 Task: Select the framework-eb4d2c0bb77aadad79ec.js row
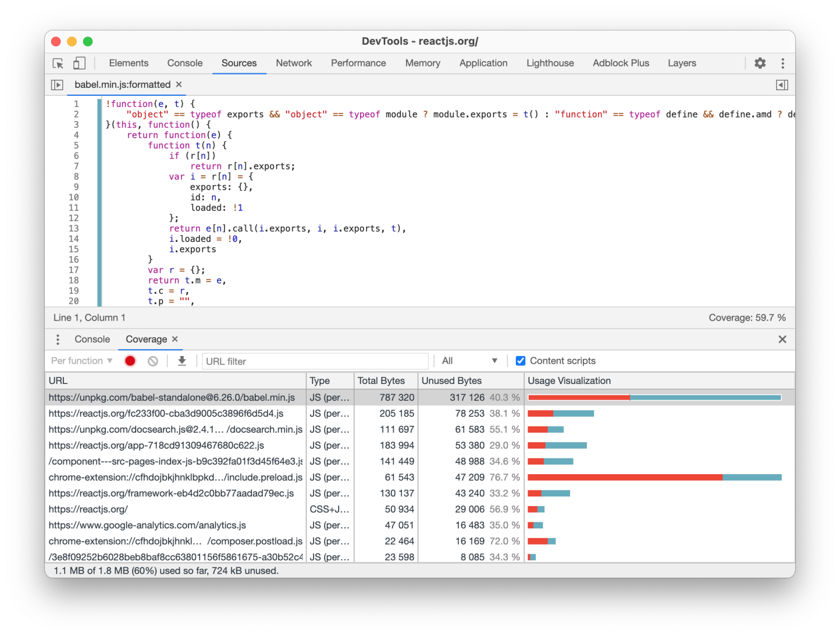click(420, 493)
